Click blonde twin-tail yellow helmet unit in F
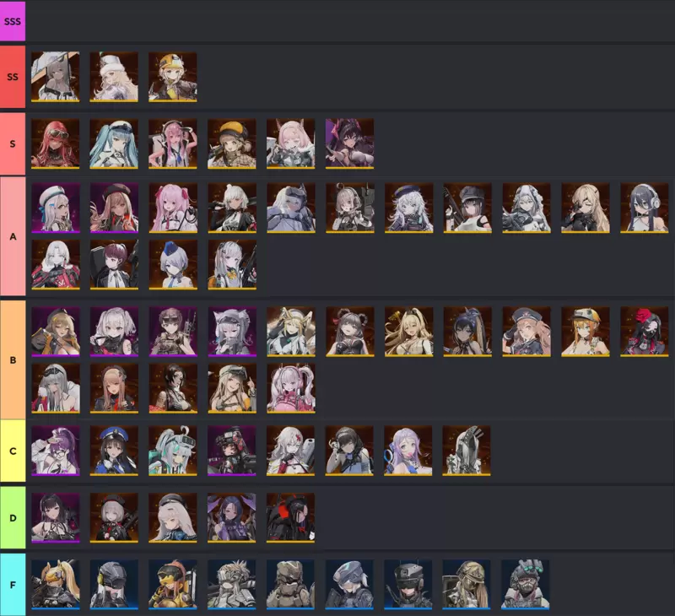This screenshot has height=616, width=675. coord(55,585)
